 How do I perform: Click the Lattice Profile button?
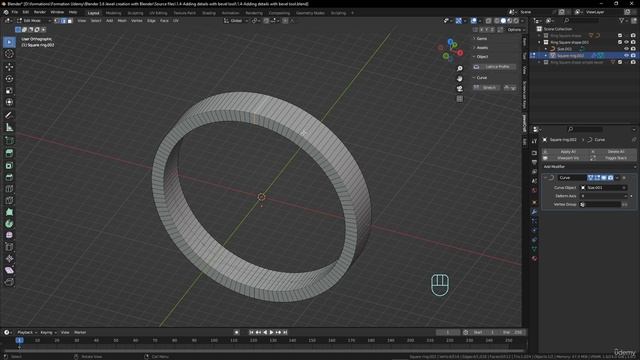[x=494, y=67]
